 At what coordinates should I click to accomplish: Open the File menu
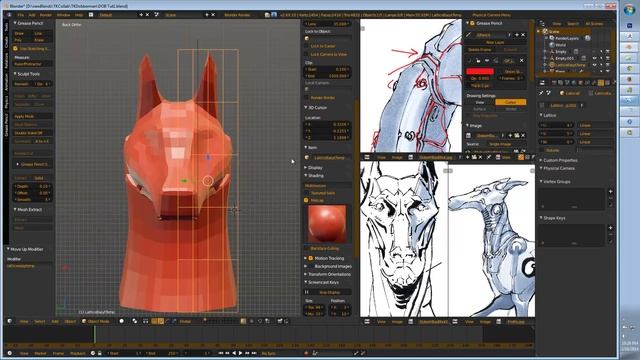20,15
